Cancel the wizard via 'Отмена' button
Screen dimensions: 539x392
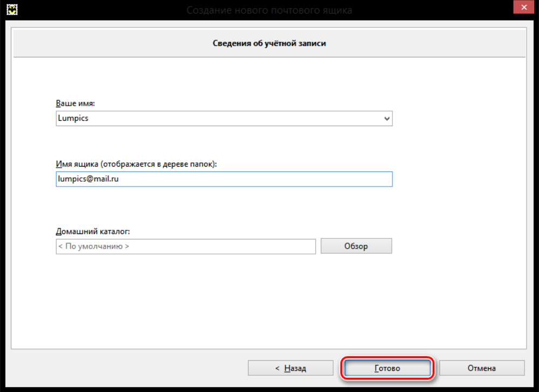point(481,368)
